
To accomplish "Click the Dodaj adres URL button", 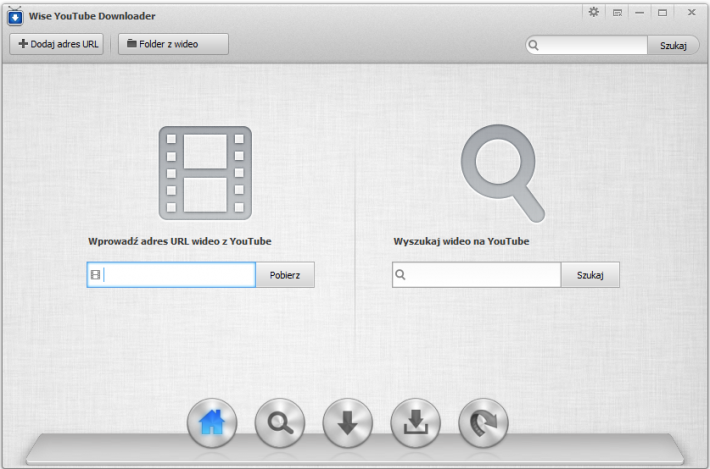I will pyautogui.click(x=57, y=44).
